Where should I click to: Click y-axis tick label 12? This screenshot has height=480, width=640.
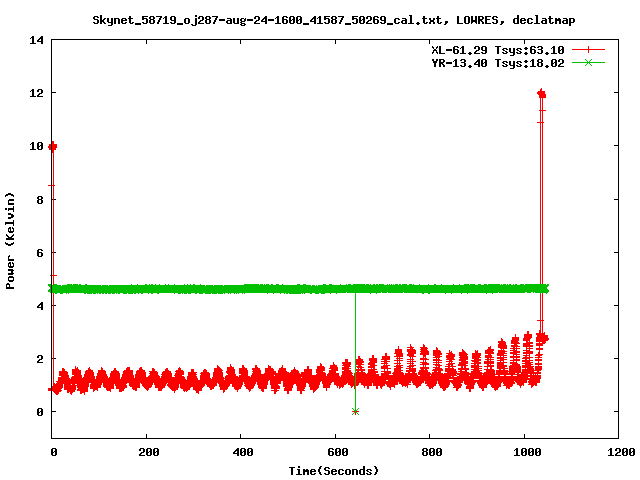36,93
